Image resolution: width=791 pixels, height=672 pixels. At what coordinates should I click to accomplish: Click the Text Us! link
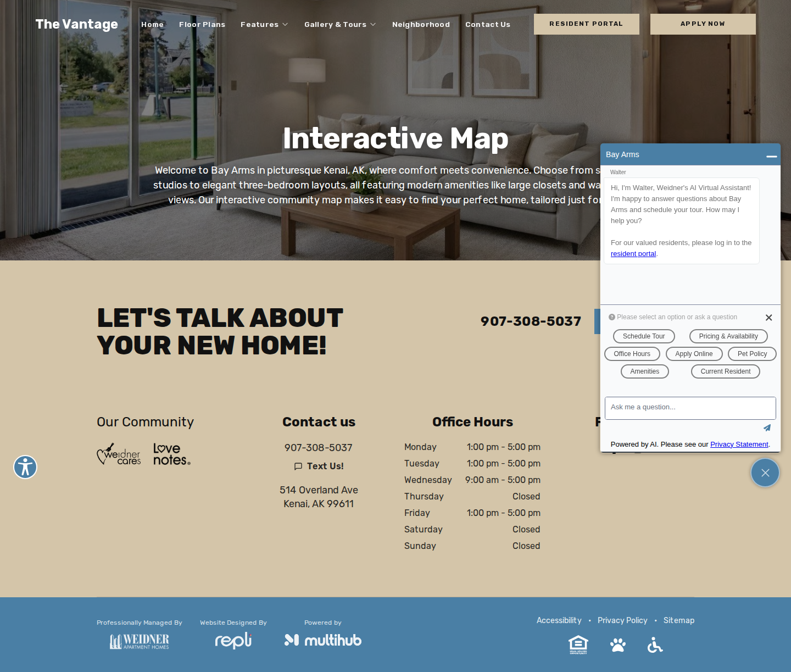click(319, 466)
